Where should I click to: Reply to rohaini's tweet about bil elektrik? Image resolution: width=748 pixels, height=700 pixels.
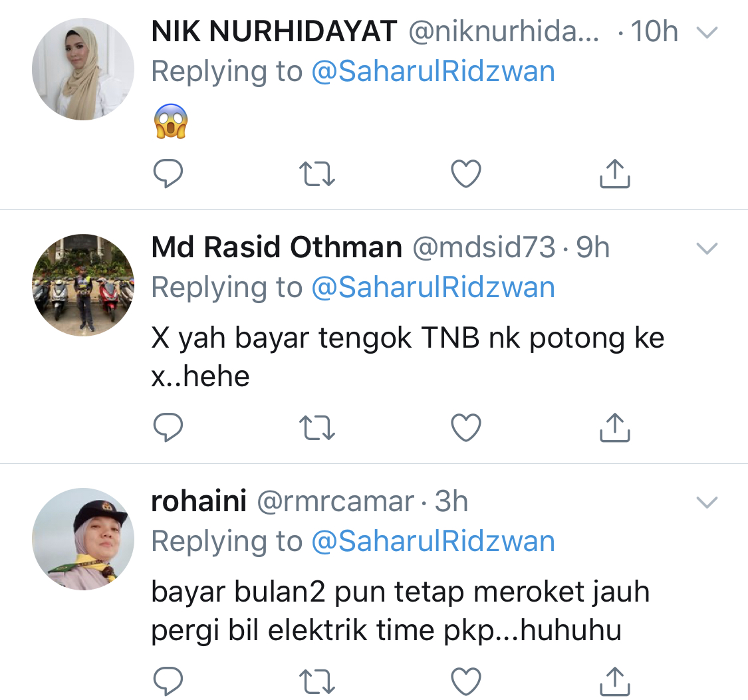click(x=168, y=681)
